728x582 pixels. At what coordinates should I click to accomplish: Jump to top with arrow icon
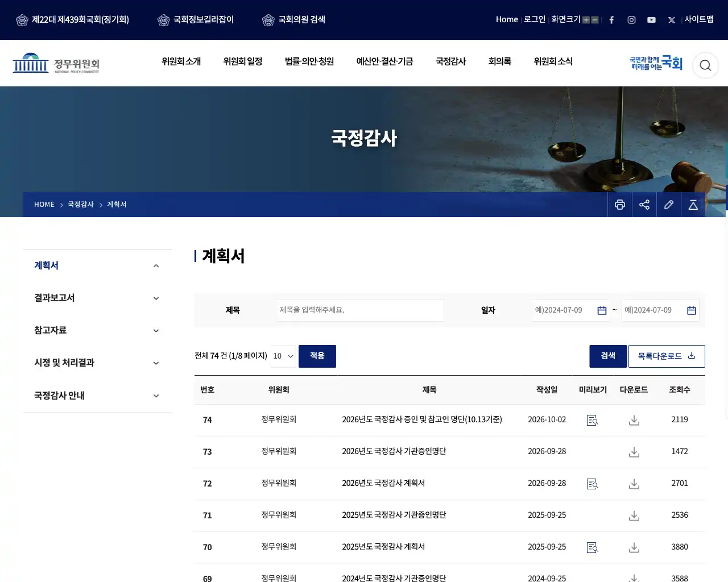click(x=693, y=205)
